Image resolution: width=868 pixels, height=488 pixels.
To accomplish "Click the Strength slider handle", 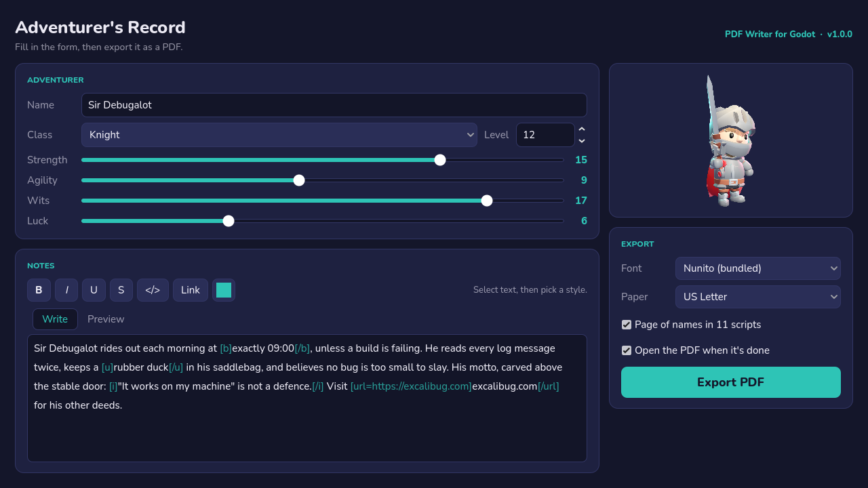I will coord(440,160).
